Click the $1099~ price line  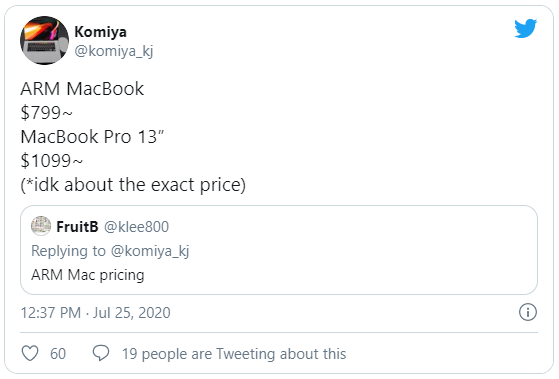coord(51,160)
